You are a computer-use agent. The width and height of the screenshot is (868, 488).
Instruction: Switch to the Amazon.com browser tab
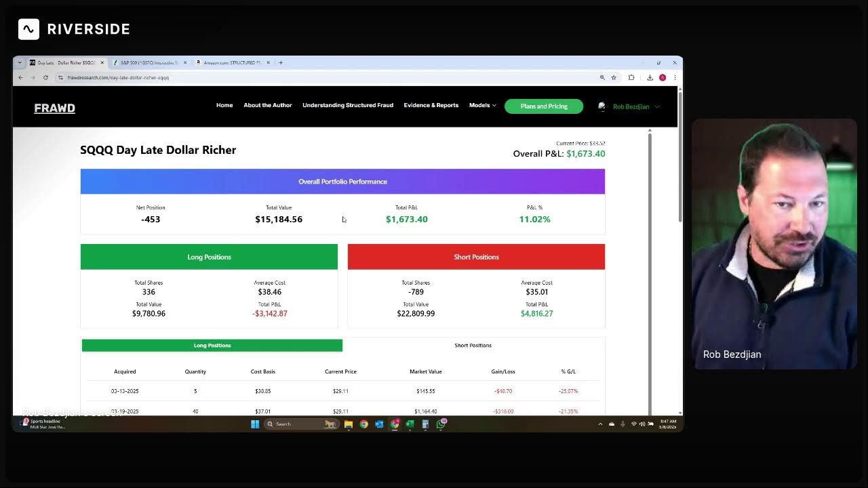(233, 62)
